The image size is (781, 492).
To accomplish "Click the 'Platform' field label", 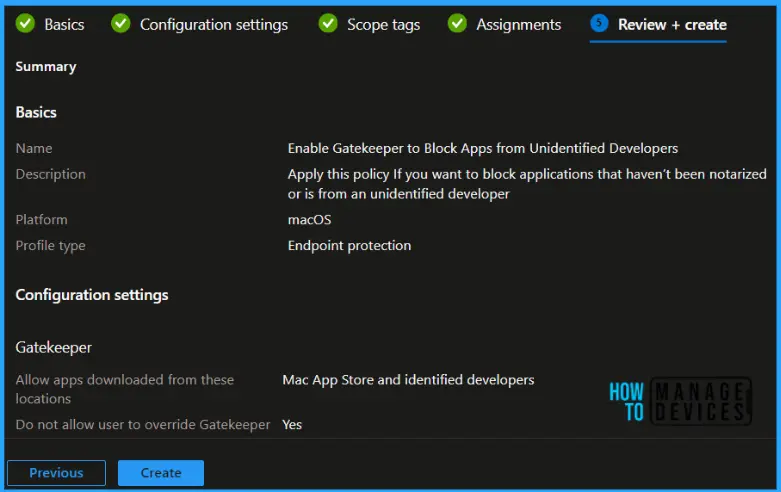I will pyautogui.click(x=41, y=220).
